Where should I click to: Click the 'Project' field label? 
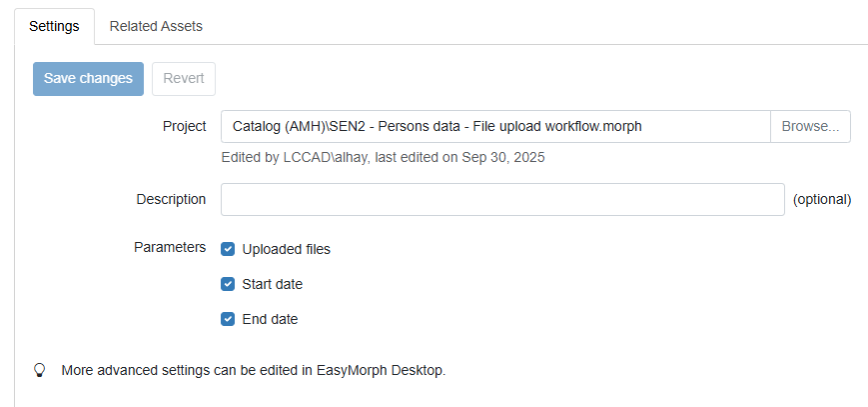pyautogui.click(x=184, y=127)
